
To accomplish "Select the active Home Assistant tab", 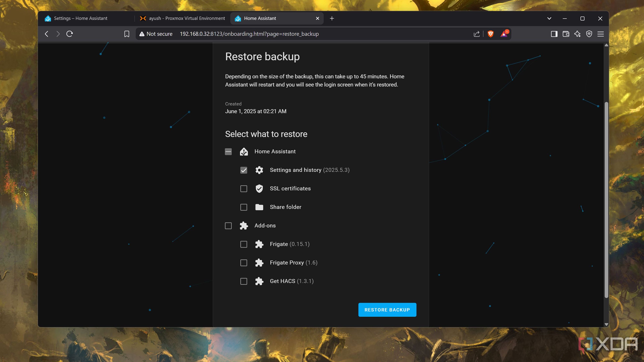I will point(277,18).
